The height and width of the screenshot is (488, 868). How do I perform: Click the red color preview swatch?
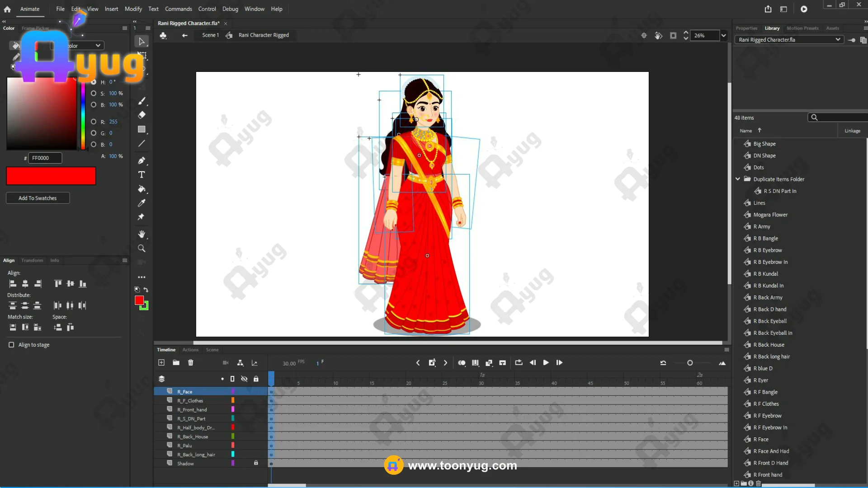click(x=51, y=176)
